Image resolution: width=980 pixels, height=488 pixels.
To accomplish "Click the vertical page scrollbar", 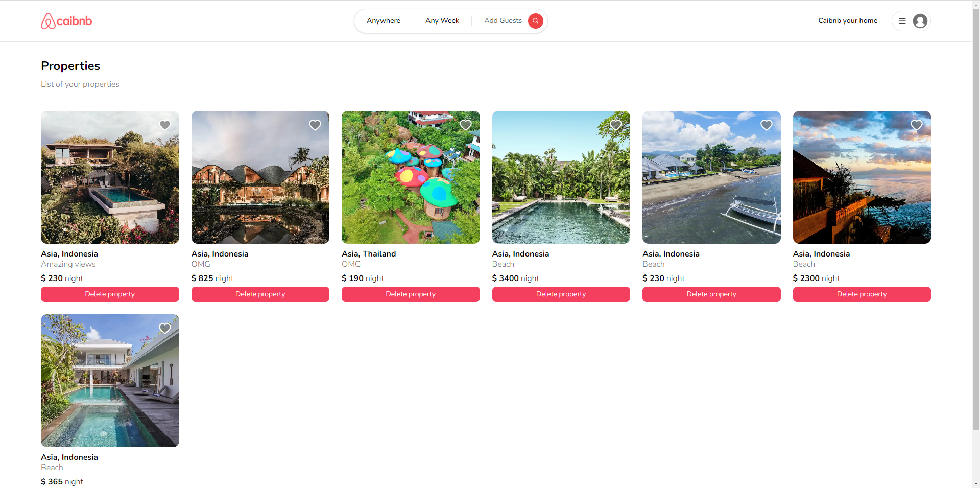I will tap(976, 220).
